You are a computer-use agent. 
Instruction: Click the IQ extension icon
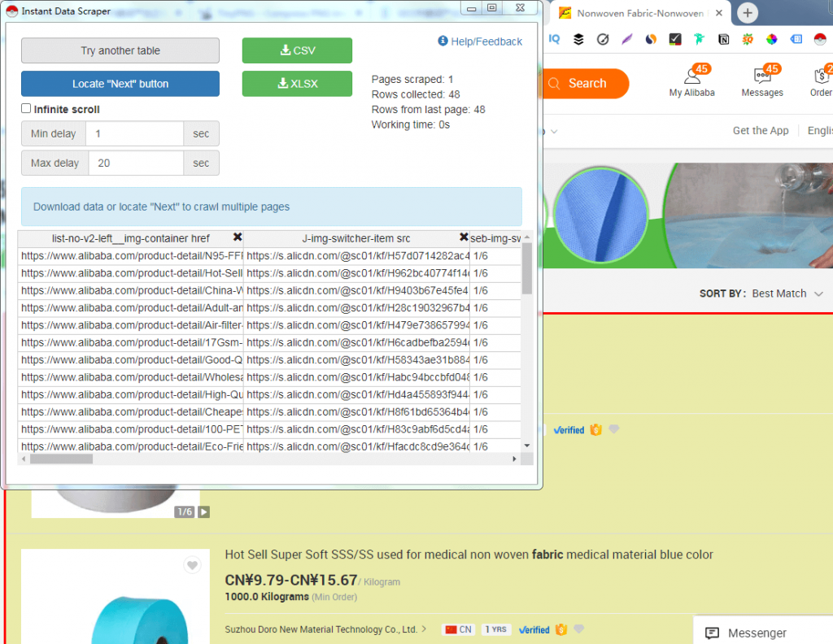(554, 39)
